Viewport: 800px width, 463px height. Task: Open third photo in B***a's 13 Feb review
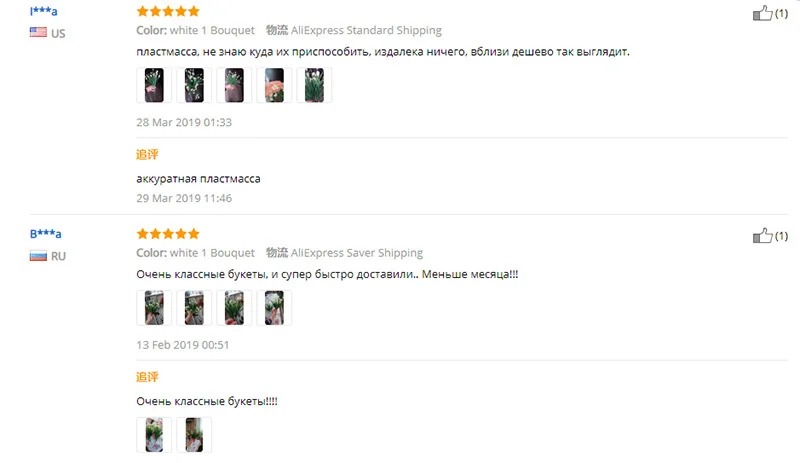point(234,308)
